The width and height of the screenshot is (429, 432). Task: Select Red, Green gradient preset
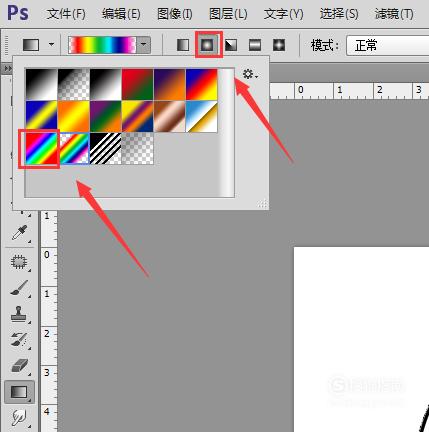tap(138, 84)
